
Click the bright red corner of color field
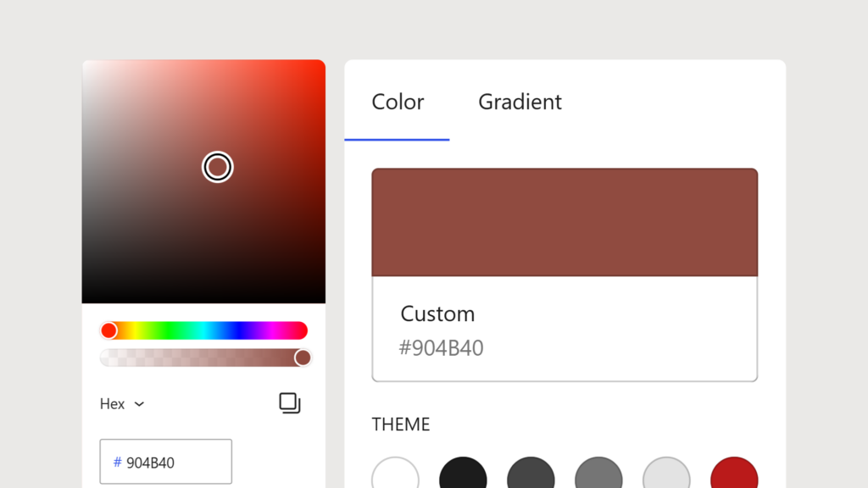(x=319, y=66)
